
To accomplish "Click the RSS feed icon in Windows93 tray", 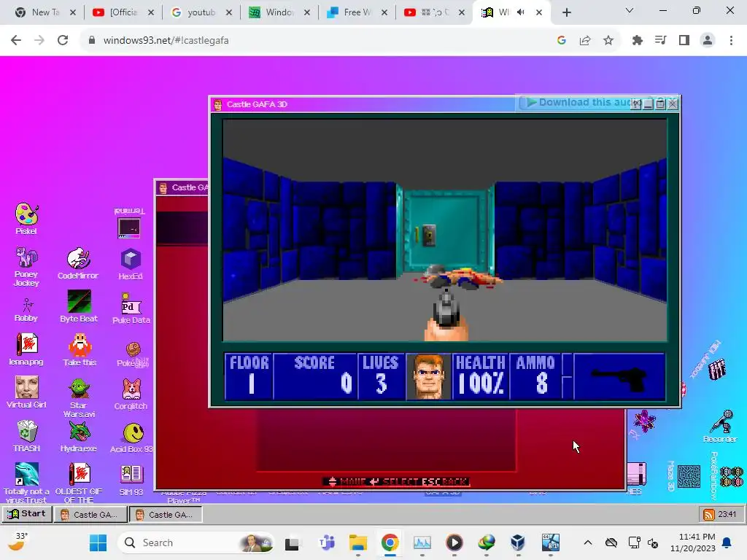I will tap(709, 514).
